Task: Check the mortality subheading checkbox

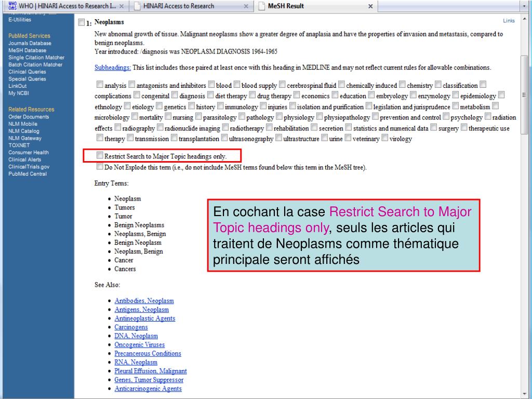Action: click(x=135, y=116)
